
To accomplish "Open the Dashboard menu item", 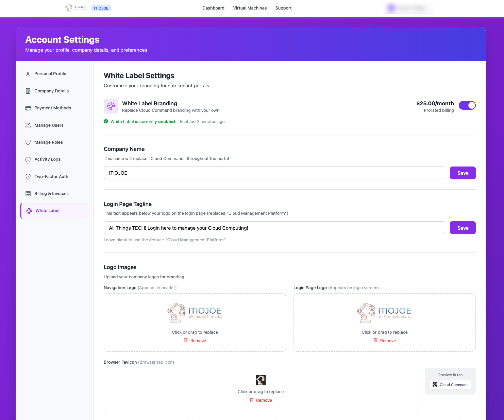I will pos(213,8).
